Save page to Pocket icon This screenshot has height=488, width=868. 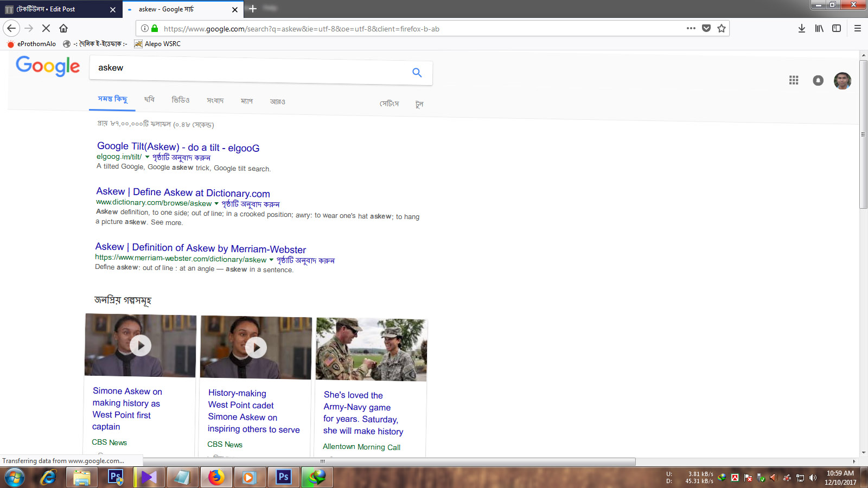coord(706,28)
